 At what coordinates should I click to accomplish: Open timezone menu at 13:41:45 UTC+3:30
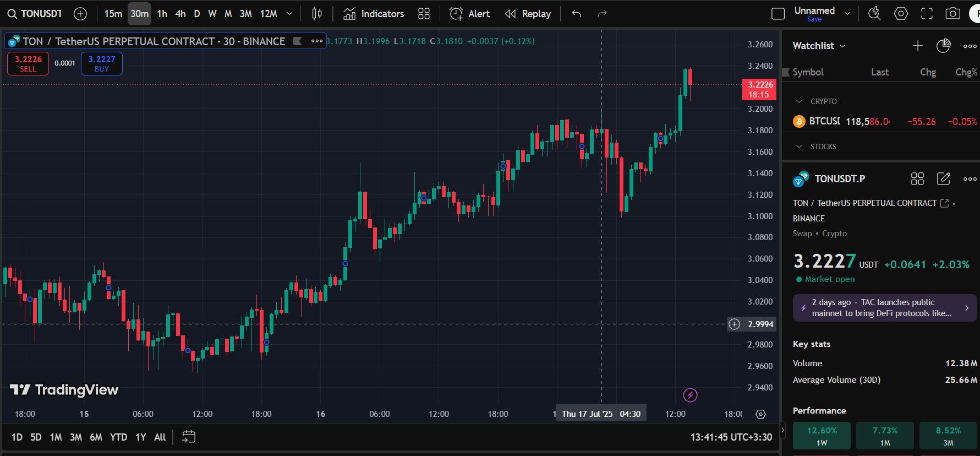tap(731, 437)
